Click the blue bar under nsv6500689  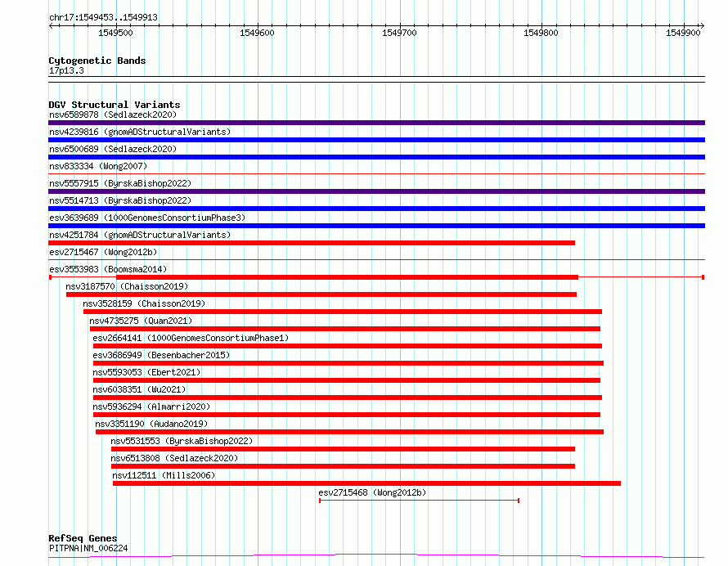click(376, 157)
